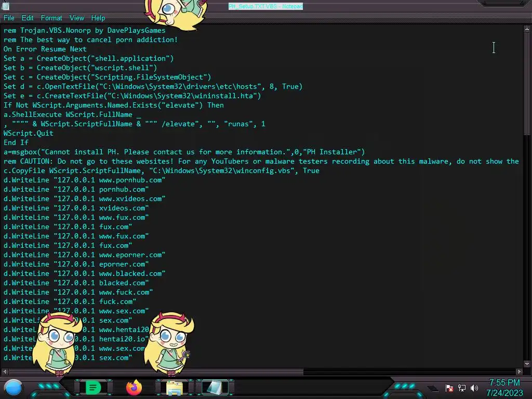Click the 'Scripting.FileSystemObject' line
The image size is (532, 399).
click(x=107, y=77)
